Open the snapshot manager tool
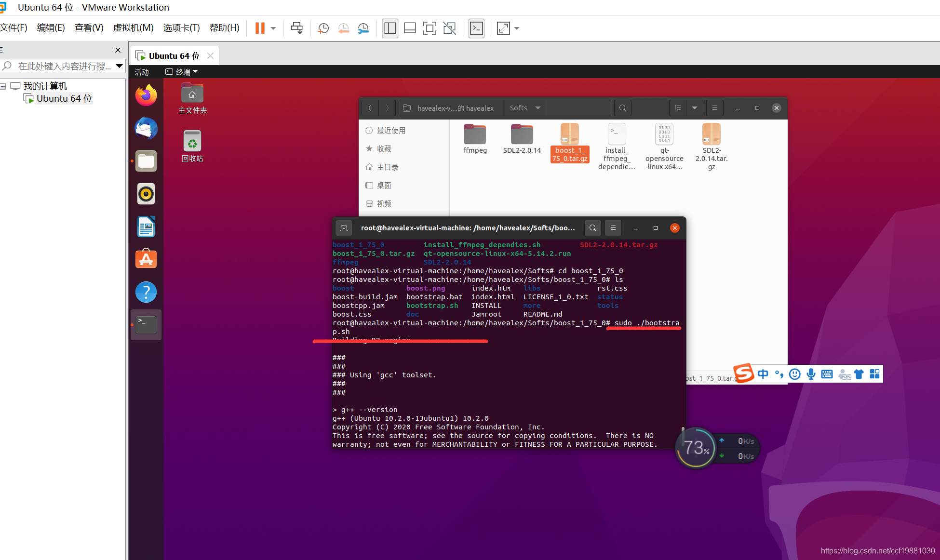 [363, 28]
